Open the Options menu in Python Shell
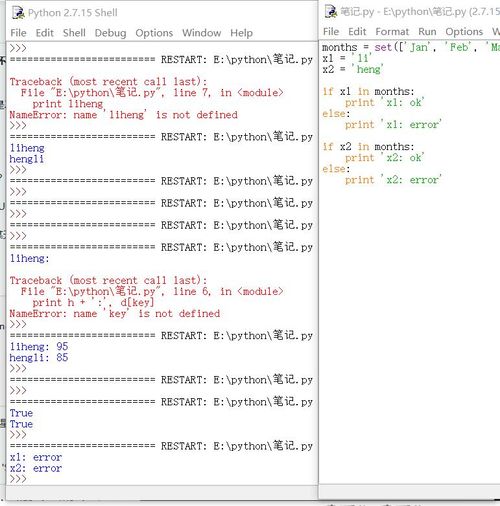 pos(154,33)
